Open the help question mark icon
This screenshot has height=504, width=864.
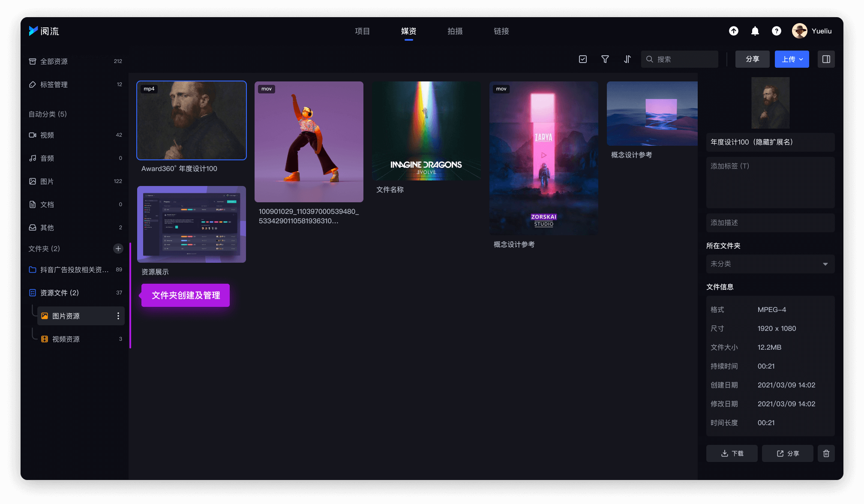777,31
